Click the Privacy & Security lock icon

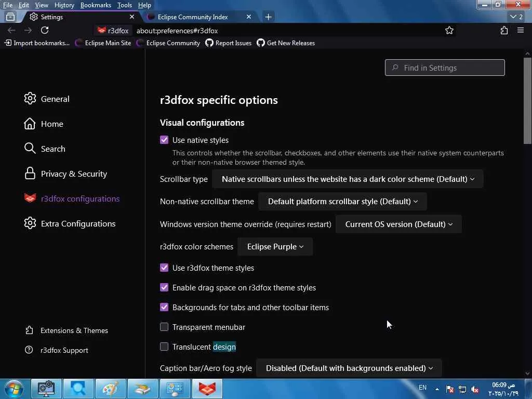[x=30, y=173]
